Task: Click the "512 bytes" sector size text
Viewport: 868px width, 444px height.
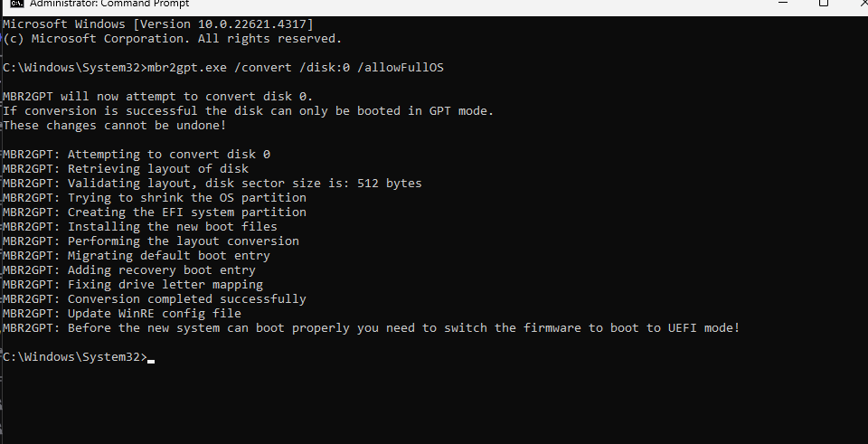Action: [x=392, y=183]
